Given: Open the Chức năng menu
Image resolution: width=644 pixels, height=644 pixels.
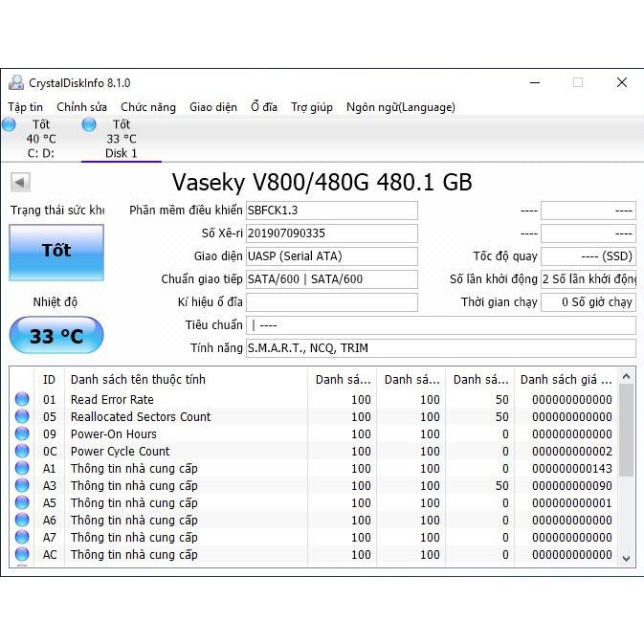Looking at the screenshot, I should pyautogui.click(x=148, y=107).
